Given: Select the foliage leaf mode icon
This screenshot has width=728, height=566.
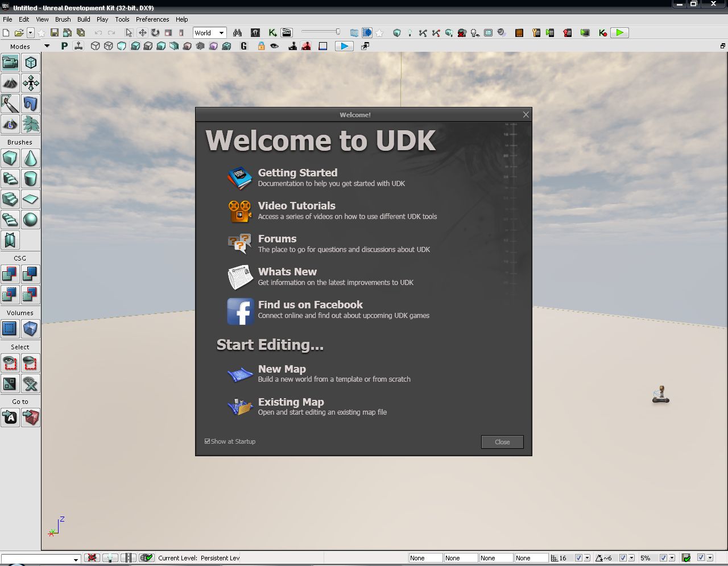Looking at the screenshot, I should [x=31, y=124].
